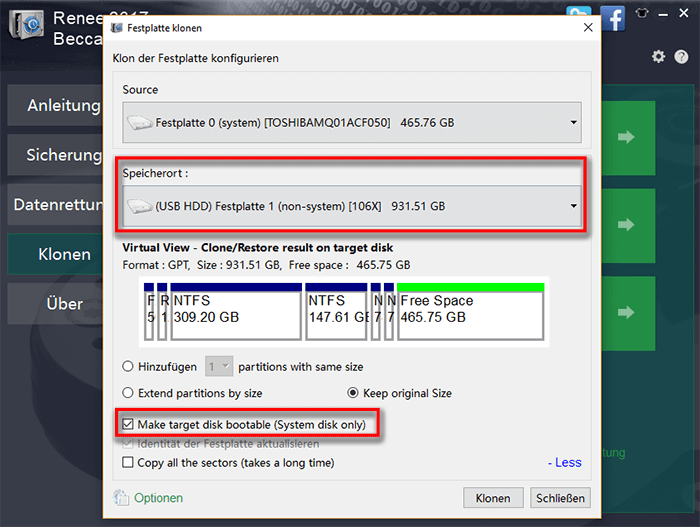Select the first small F partition block
This screenshot has height=527, width=700.
click(149, 311)
